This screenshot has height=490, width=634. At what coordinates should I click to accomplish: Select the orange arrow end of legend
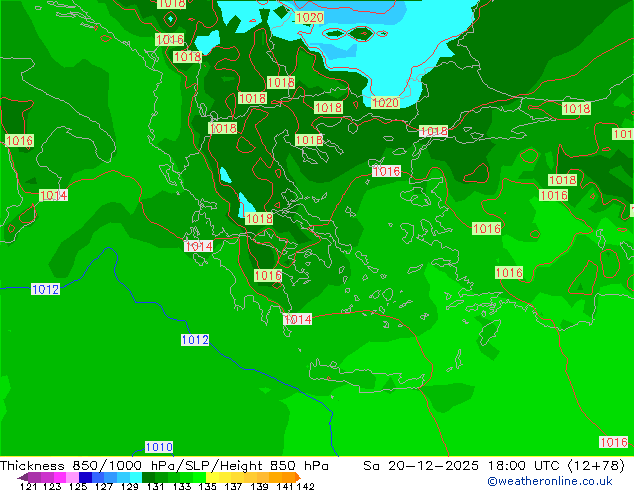(x=298, y=477)
